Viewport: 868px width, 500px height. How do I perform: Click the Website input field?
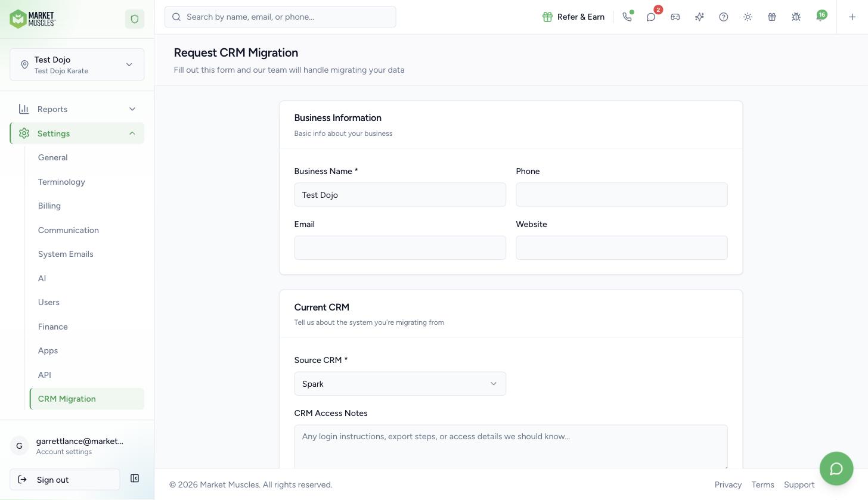click(622, 248)
